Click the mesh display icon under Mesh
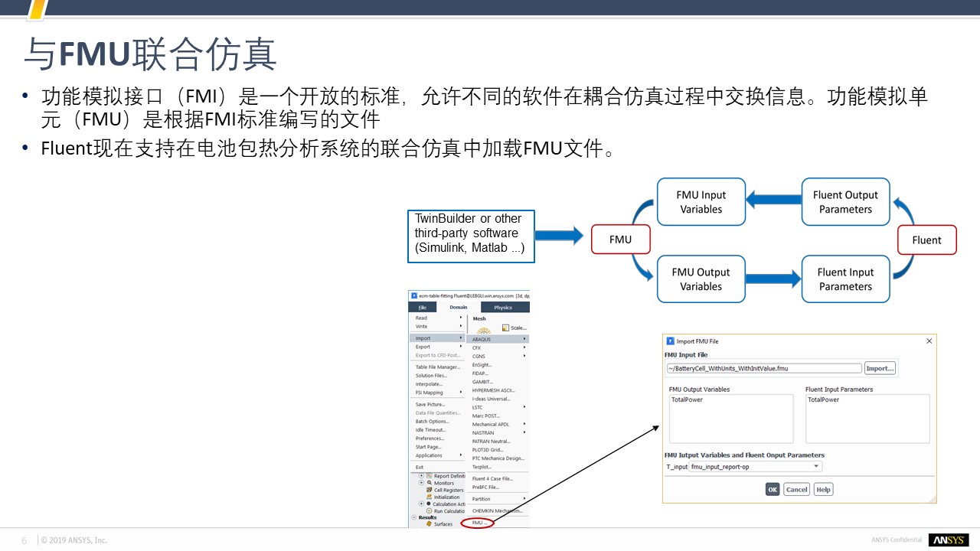 point(484,331)
